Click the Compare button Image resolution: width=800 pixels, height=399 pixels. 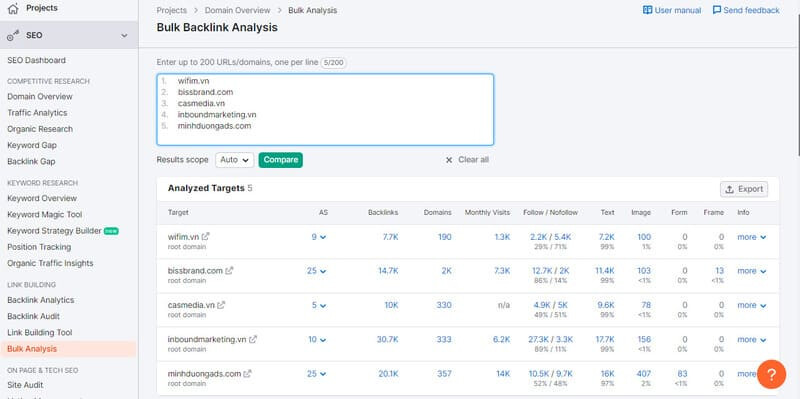281,160
